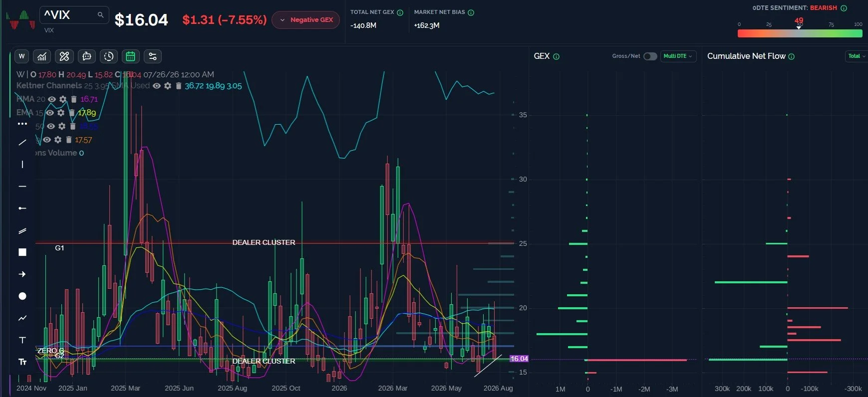The image size is (868, 397).
Task: Open the Multi DTE dropdown
Action: click(678, 56)
